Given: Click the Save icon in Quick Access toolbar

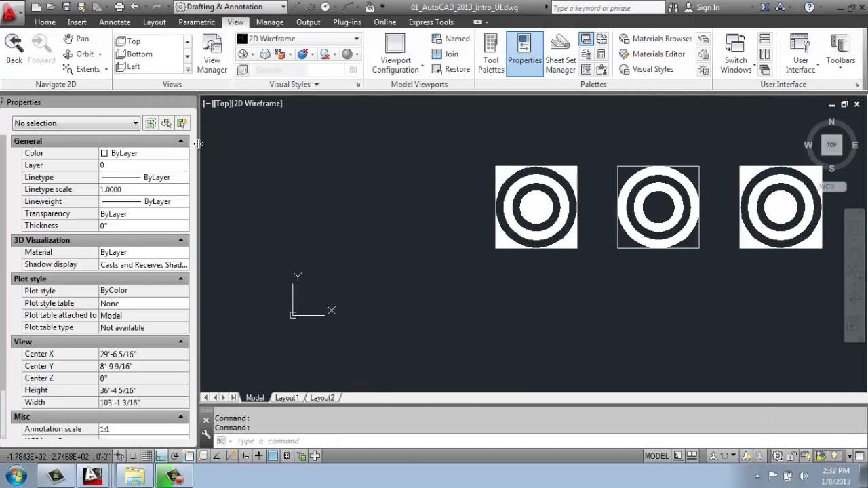Looking at the screenshot, I should coord(66,7).
